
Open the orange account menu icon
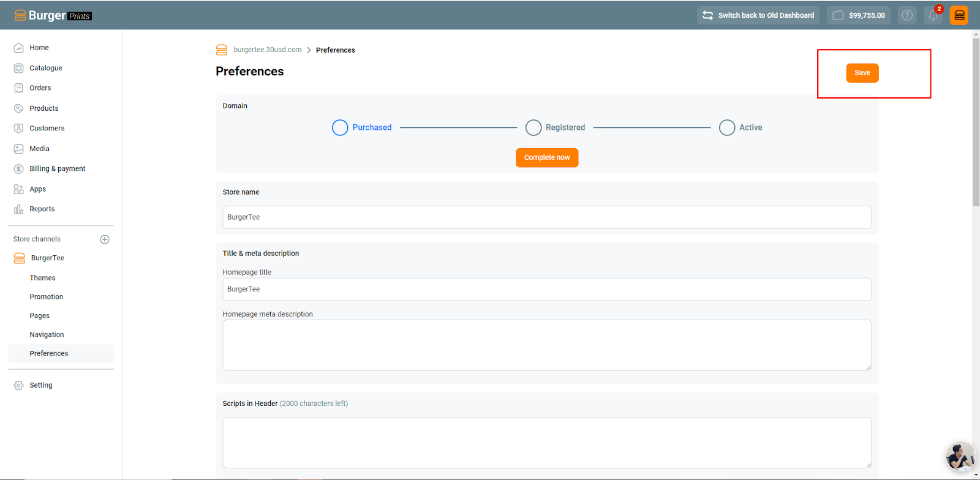959,15
